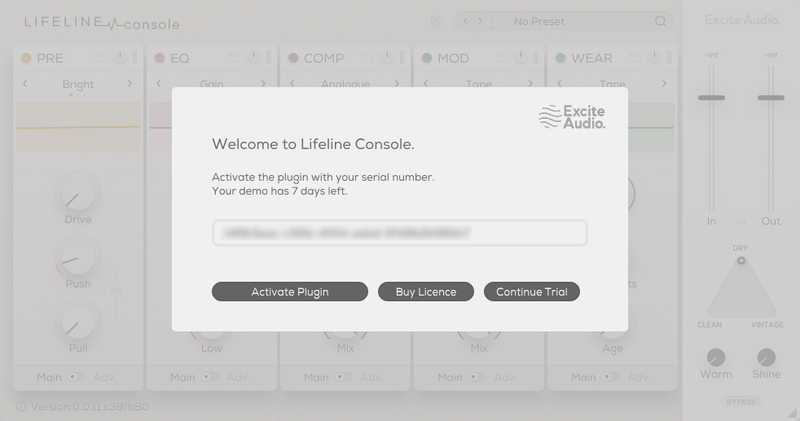The width and height of the screenshot is (800, 421).
Task: Click the In level fader handle
Action: (x=711, y=97)
